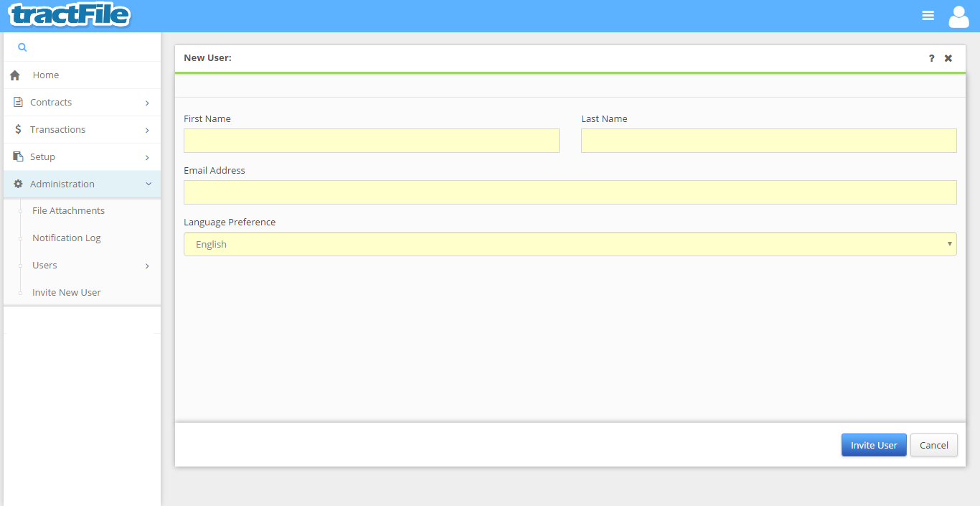Screen dimensions: 980x506
Task: Expand the Setup menu chevron
Action: (x=147, y=157)
